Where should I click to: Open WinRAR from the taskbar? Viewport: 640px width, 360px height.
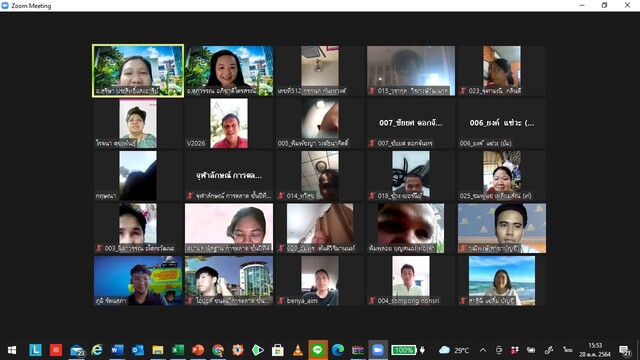(x=358, y=350)
